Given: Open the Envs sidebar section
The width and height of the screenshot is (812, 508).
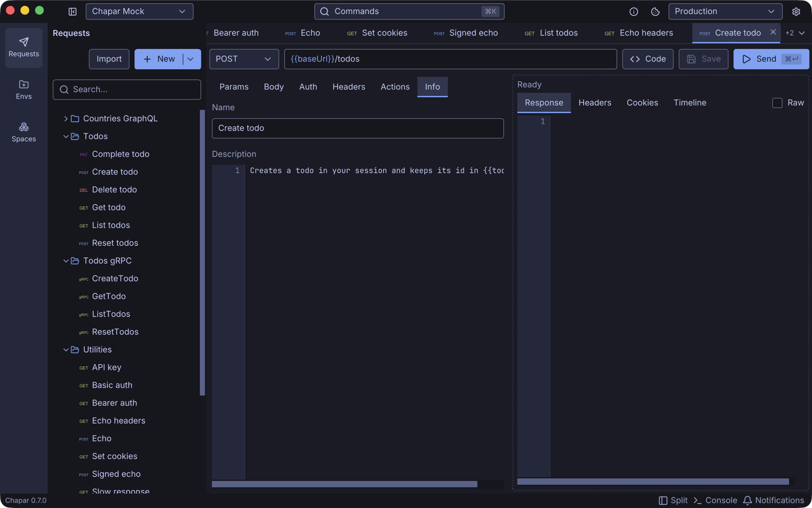Looking at the screenshot, I should point(24,90).
